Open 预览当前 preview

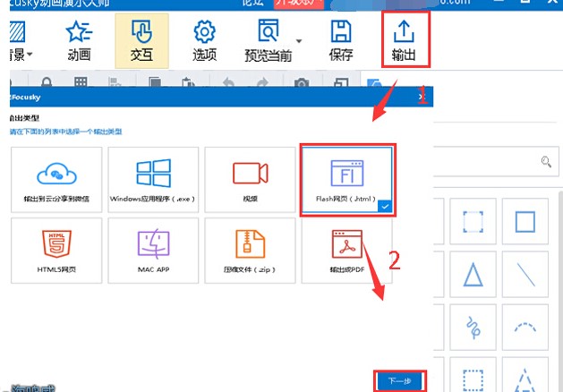268,40
